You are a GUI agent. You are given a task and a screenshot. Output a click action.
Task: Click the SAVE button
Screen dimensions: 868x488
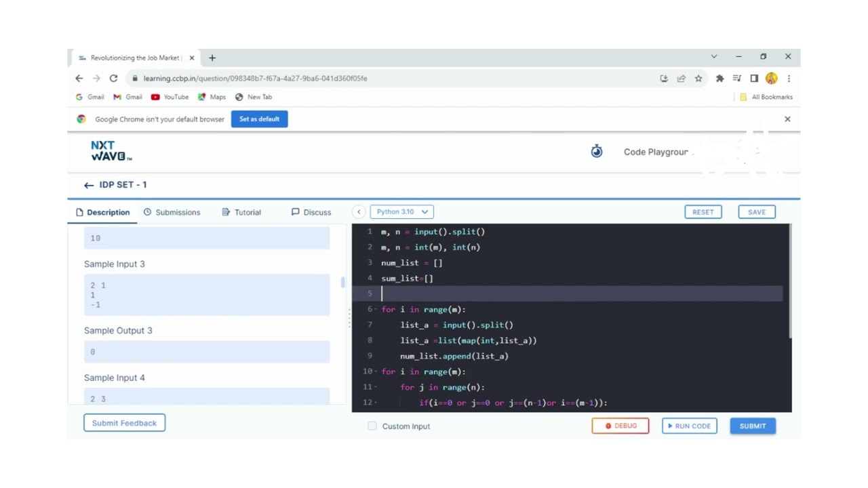pos(757,212)
